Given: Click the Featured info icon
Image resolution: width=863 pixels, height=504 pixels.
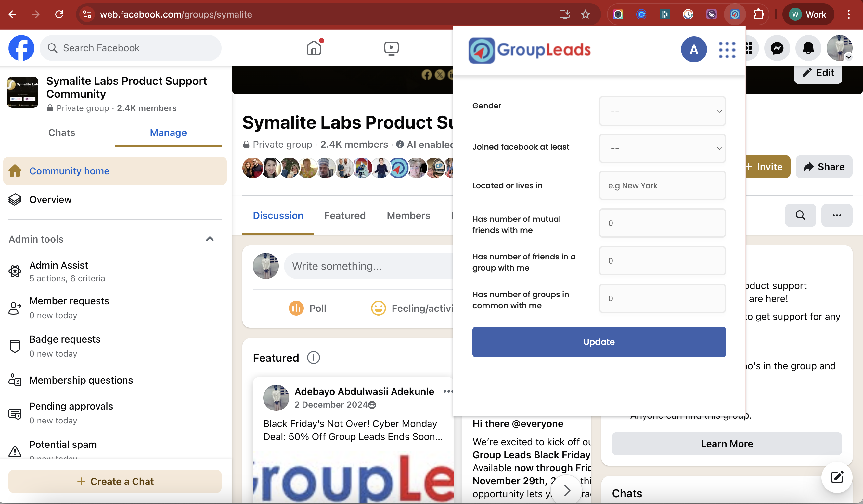Looking at the screenshot, I should pos(313,358).
